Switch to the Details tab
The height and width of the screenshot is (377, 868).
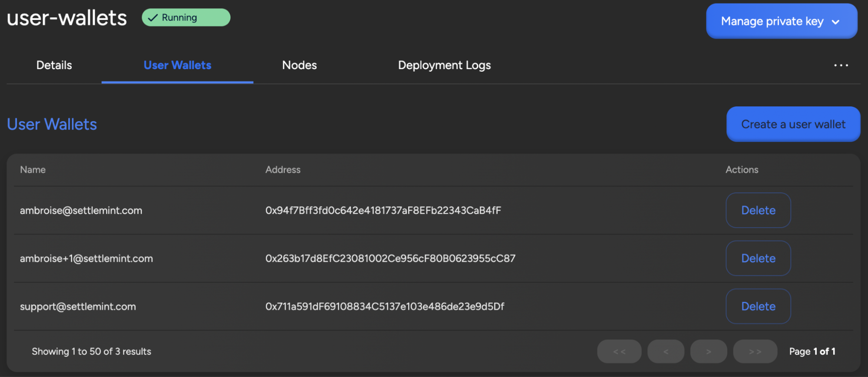[54, 65]
